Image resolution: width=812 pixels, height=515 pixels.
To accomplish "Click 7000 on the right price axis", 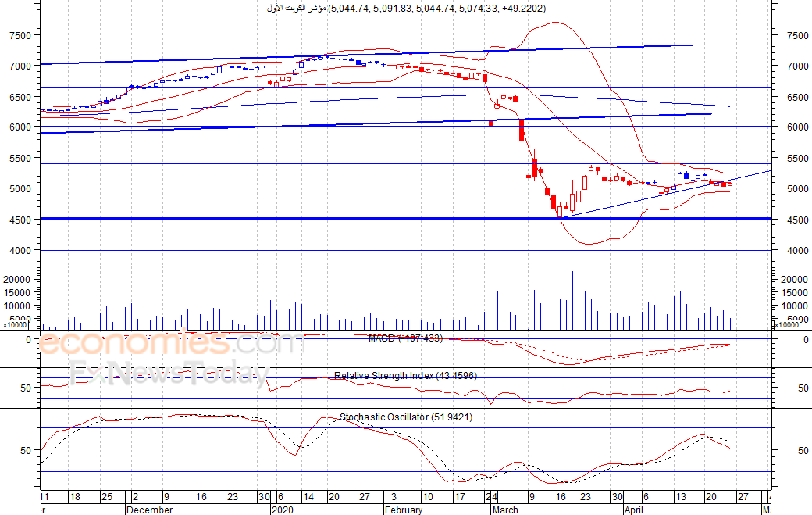I will tap(797, 66).
